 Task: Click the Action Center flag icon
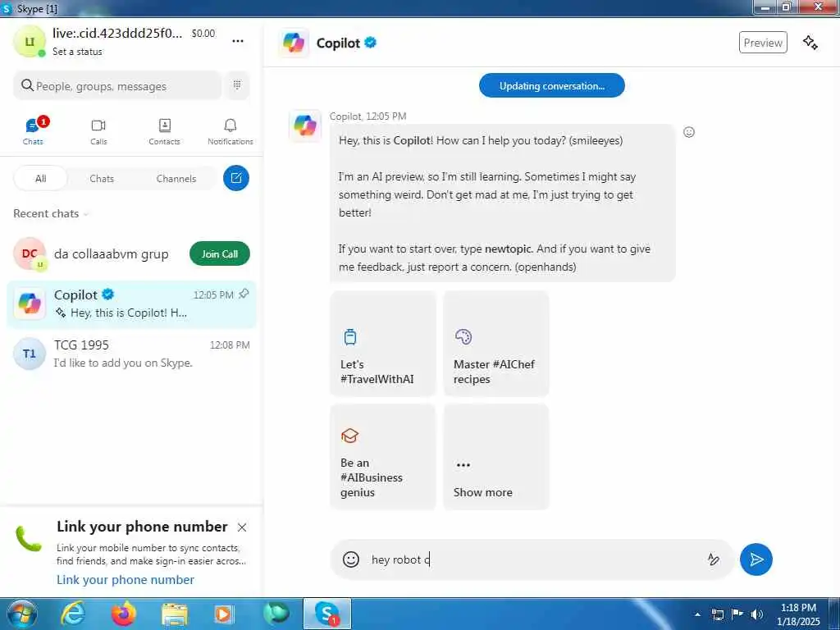pyautogui.click(x=737, y=614)
